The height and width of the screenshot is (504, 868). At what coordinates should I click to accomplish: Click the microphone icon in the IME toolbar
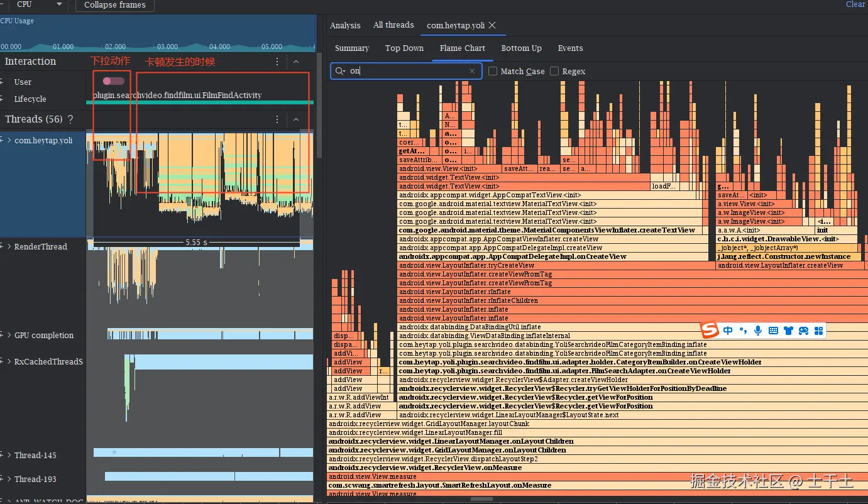pos(758,331)
